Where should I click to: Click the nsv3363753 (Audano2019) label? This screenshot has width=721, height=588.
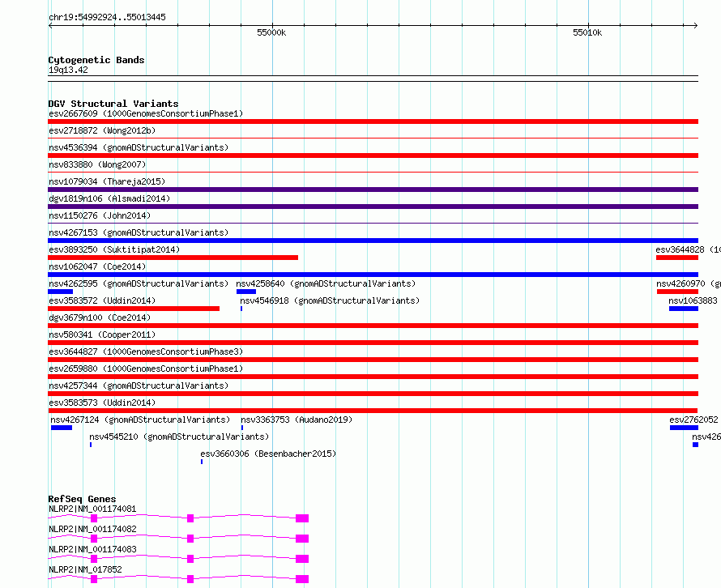coord(297,420)
